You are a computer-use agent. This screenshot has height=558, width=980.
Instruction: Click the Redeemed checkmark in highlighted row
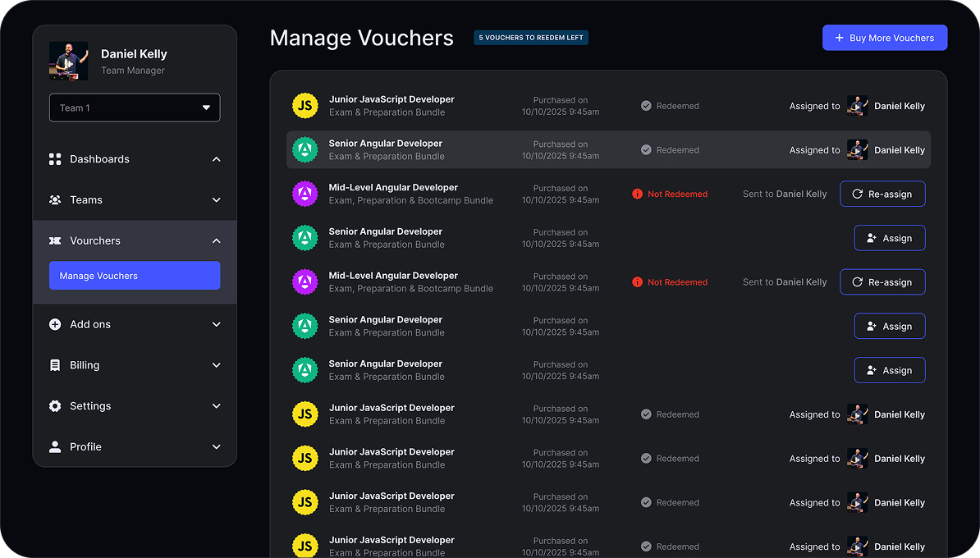pos(646,150)
